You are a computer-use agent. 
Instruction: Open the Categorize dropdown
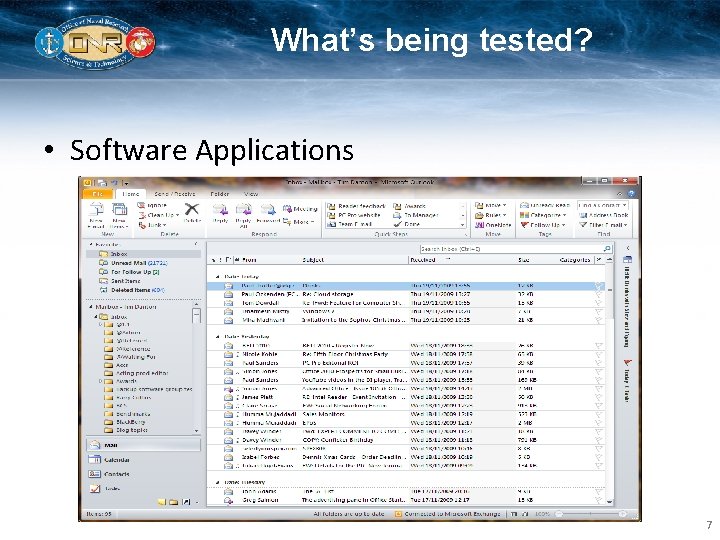click(543, 215)
